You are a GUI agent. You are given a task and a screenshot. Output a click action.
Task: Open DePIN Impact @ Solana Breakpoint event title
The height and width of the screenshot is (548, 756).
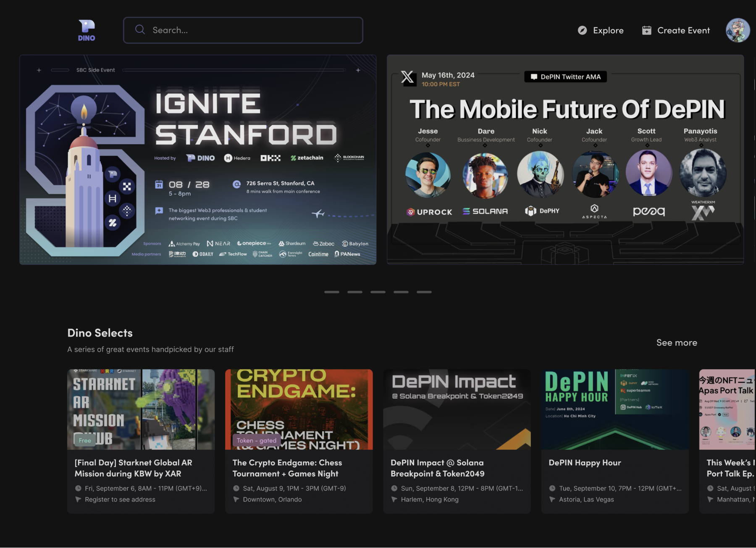click(x=437, y=468)
